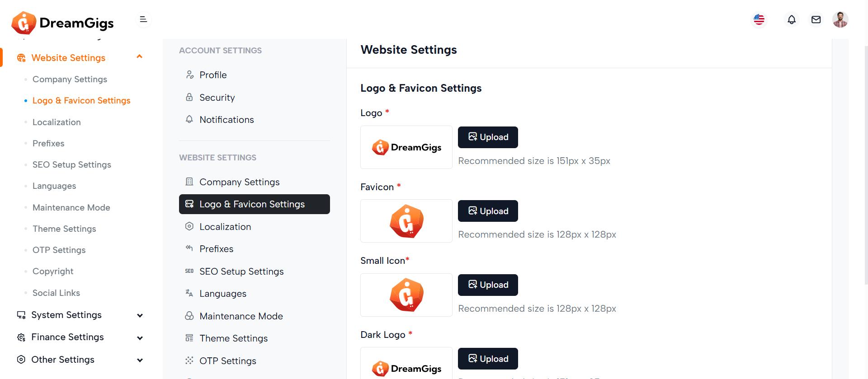Image resolution: width=868 pixels, height=379 pixels.
Task: Open Profile in Account Settings
Action: (213, 75)
